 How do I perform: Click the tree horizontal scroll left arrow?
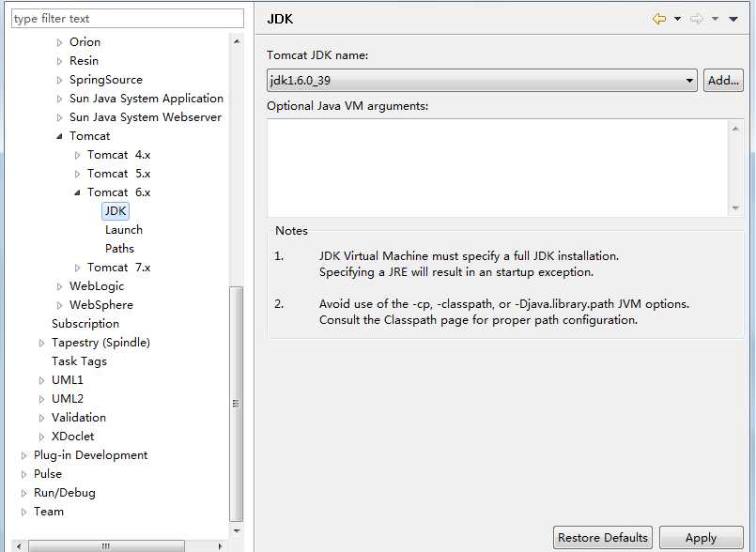coord(19,546)
